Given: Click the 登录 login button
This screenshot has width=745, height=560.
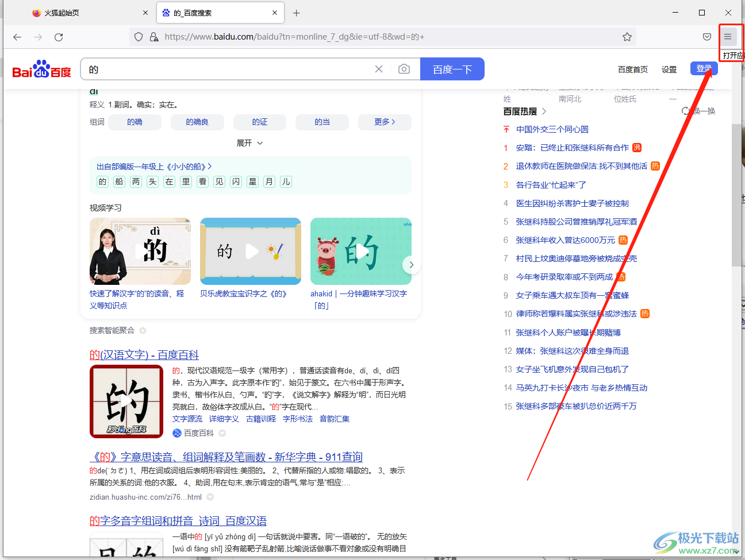Looking at the screenshot, I should coord(704,68).
